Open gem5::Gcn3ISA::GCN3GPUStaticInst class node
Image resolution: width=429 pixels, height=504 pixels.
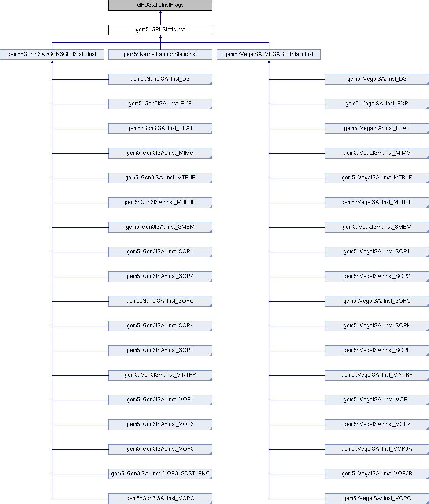coord(52,55)
